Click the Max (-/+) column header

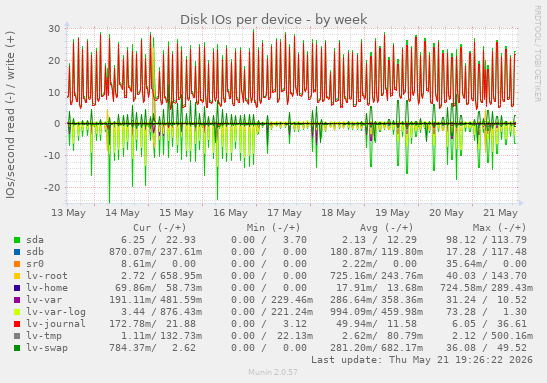tap(500, 228)
